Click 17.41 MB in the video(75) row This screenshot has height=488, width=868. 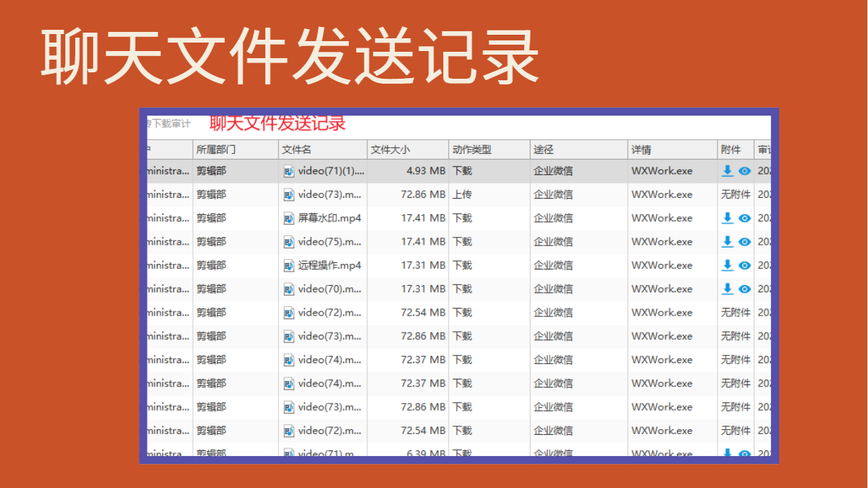pos(423,242)
